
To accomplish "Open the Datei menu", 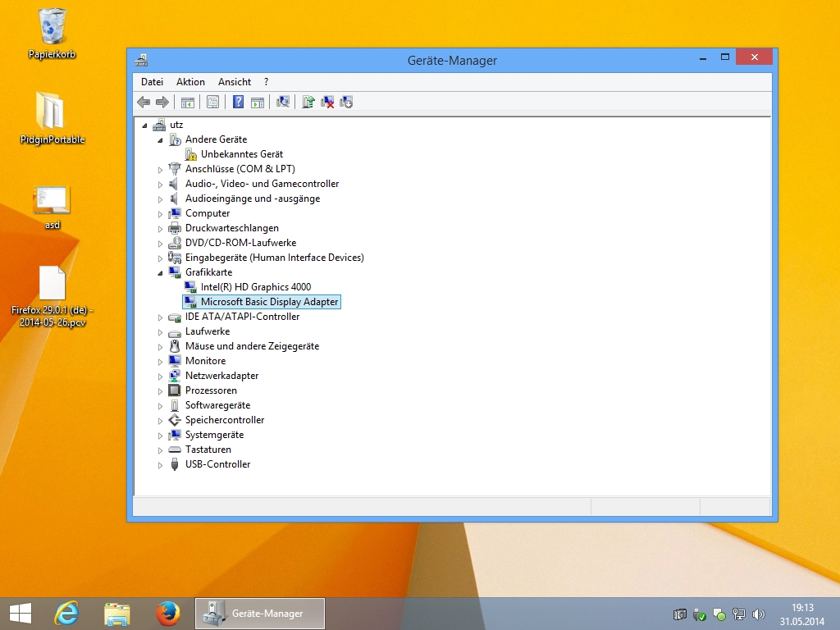I will tap(152, 82).
